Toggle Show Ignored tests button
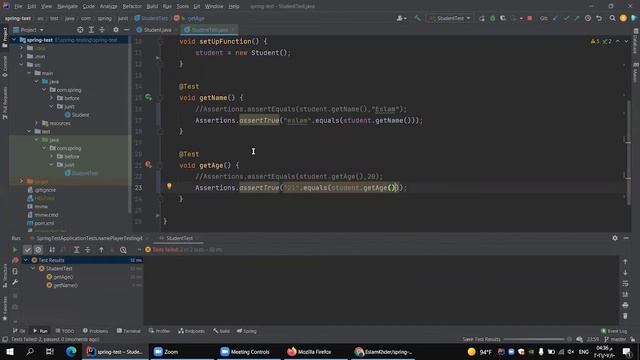 (x=38, y=250)
